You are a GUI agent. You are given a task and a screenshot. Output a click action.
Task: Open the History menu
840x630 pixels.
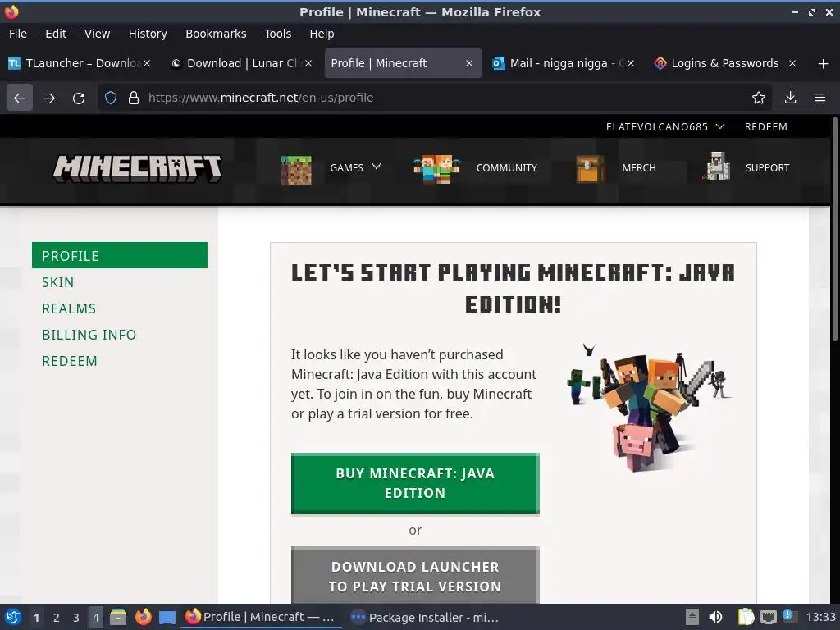148,34
